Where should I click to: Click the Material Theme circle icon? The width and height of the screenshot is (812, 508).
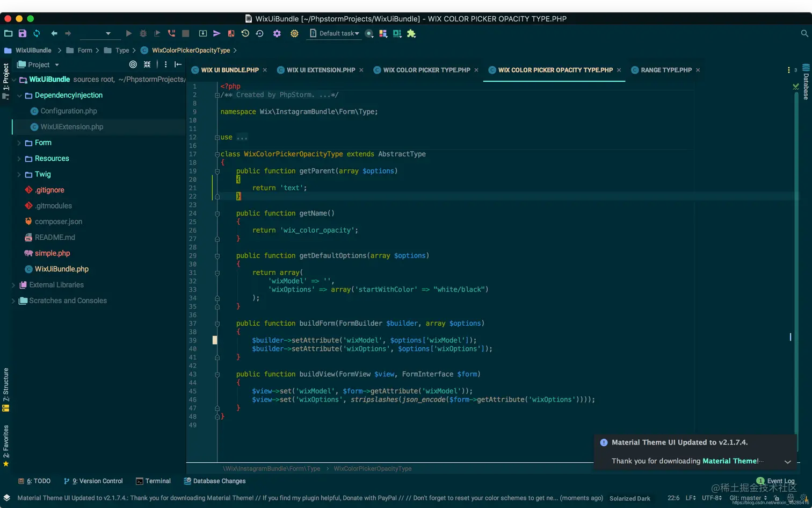[369, 33]
